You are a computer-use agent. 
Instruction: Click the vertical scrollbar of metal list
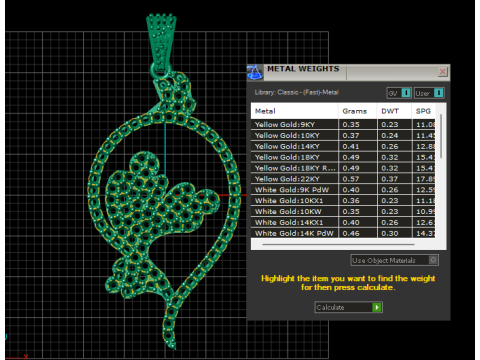tap(441, 136)
